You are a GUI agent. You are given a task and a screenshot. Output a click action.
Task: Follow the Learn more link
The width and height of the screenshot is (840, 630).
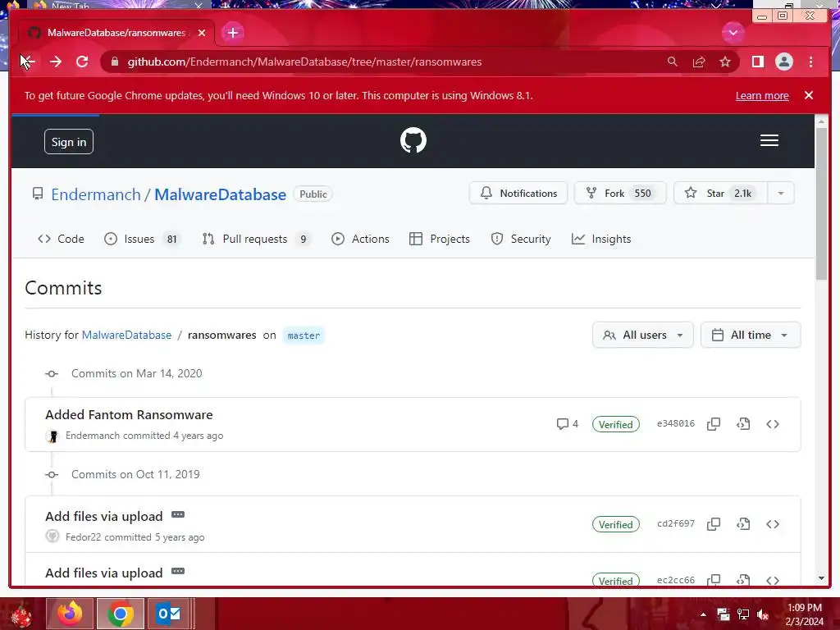(x=762, y=95)
